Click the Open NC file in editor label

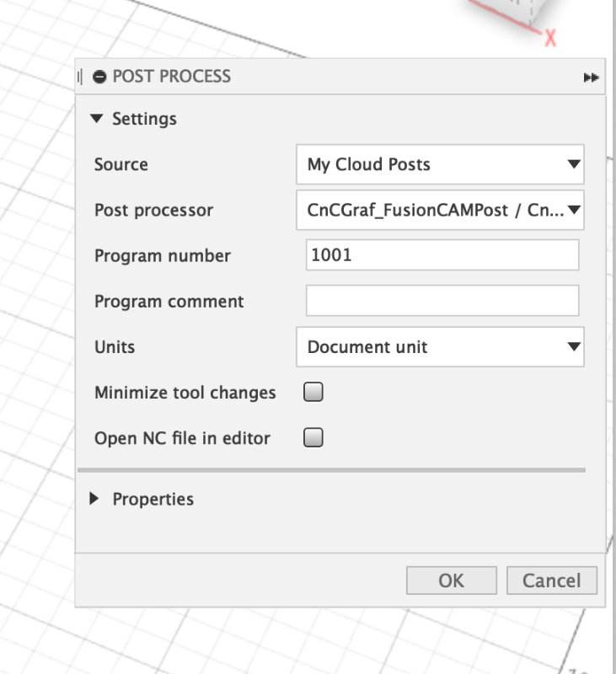point(182,438)
